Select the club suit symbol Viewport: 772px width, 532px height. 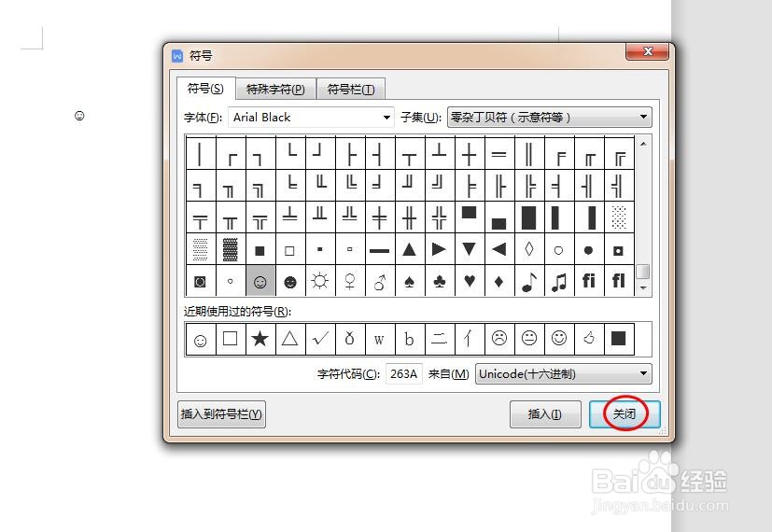point(440,282)
